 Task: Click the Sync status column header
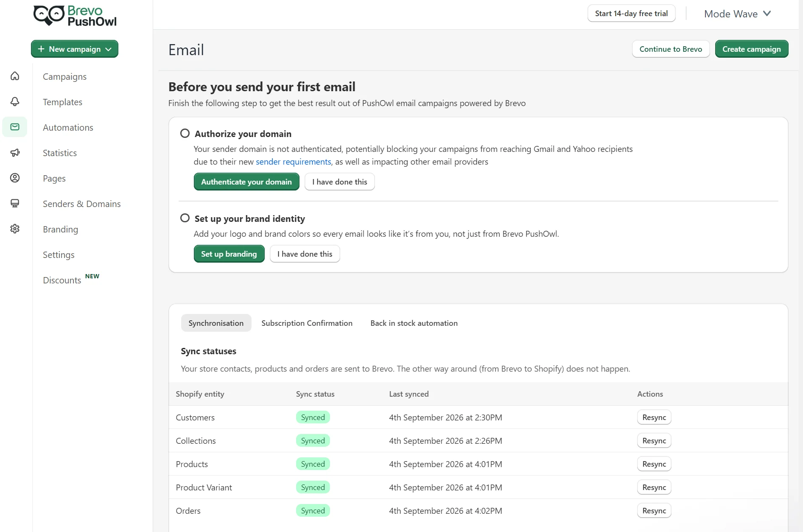tap(315, 394)
